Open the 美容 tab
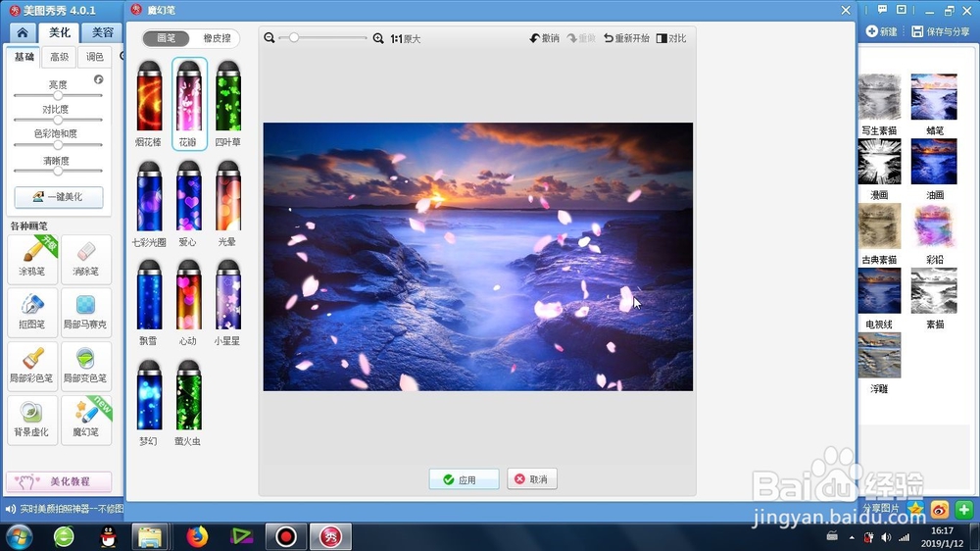The height and width of the screenshot is (551, 980). (x=103, y=32)
